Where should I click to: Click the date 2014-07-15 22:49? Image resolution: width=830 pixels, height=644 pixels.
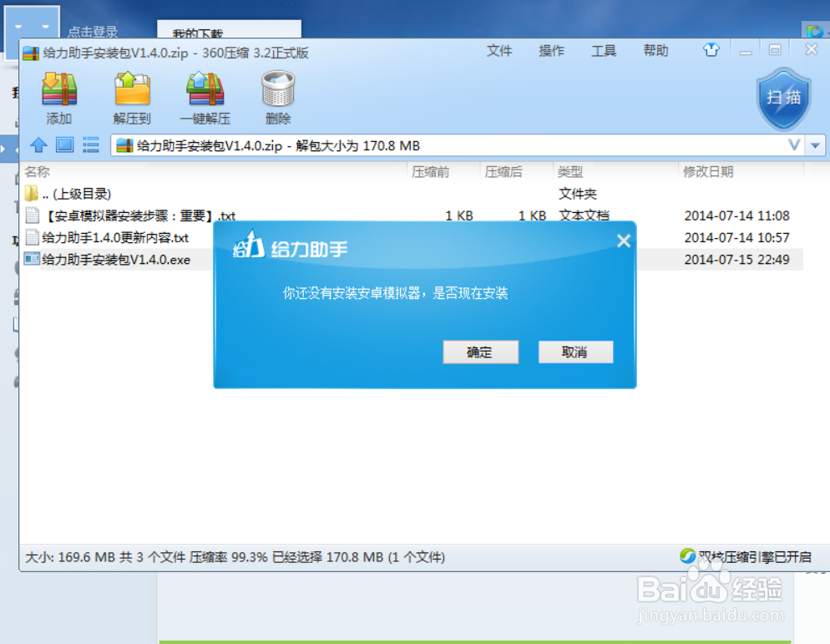point(736,259)
